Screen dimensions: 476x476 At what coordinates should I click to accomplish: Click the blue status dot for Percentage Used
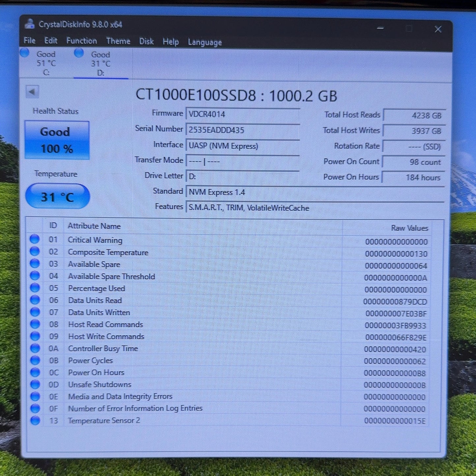[x=35, y=288]
